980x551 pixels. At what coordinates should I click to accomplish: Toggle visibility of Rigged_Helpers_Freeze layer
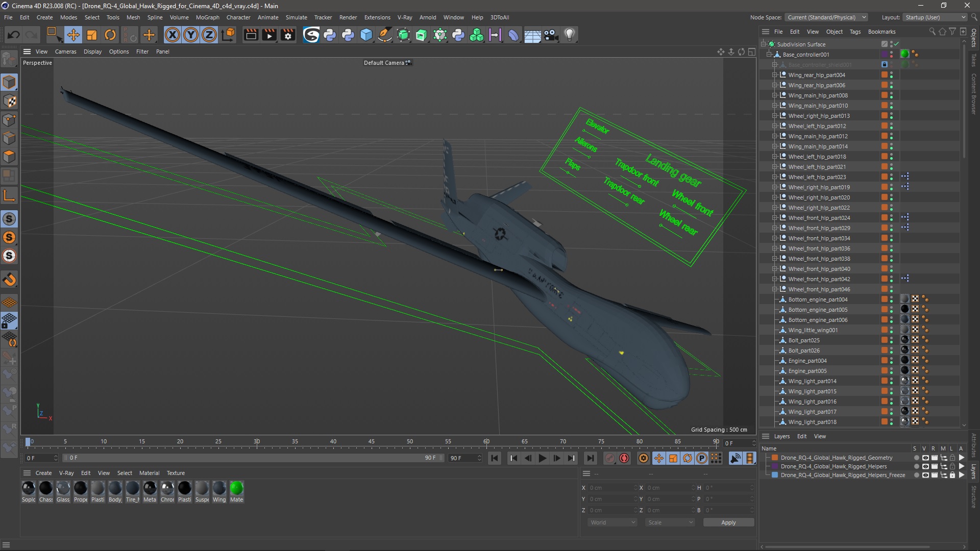(925, 475)
